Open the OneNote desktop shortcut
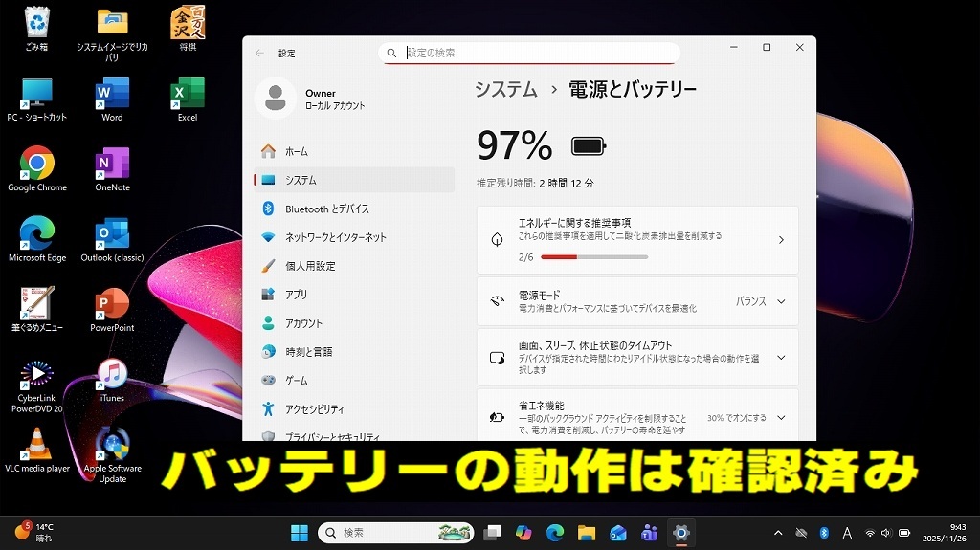 (x=113, y=169)
